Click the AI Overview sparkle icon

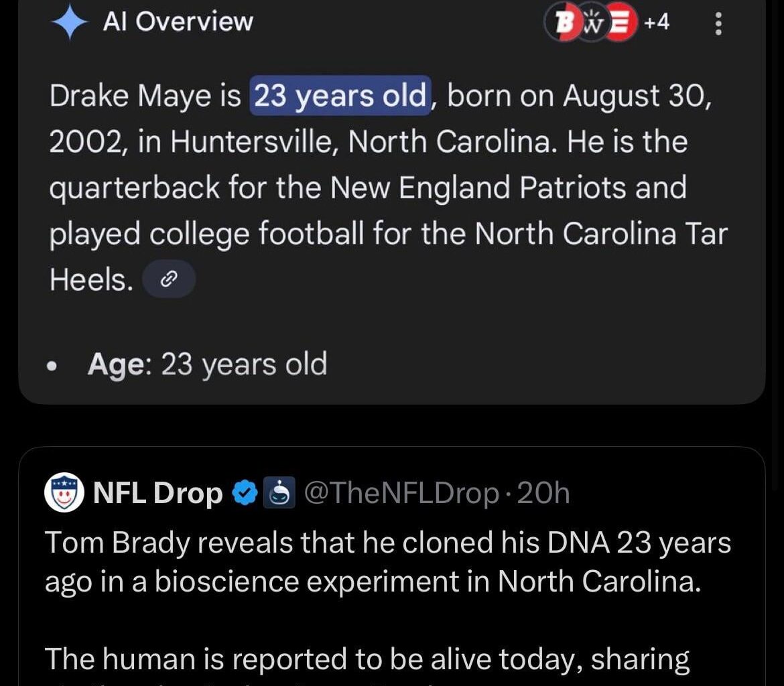(x=69, y=21)
